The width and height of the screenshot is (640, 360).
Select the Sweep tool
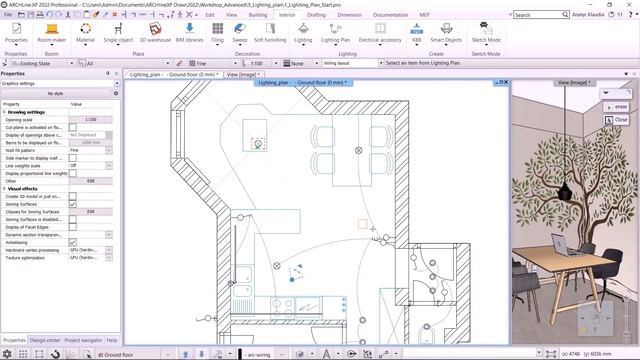coord(240,33)
